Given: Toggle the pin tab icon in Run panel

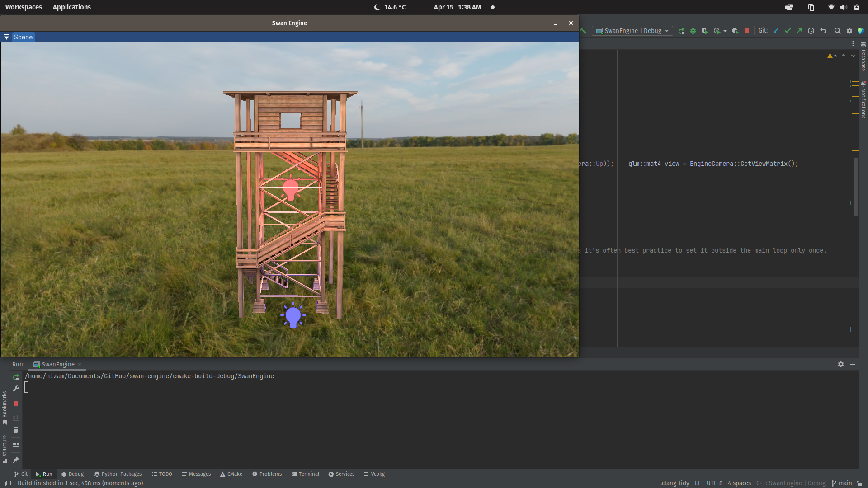Looking at the screenshot, I should 16,460.
